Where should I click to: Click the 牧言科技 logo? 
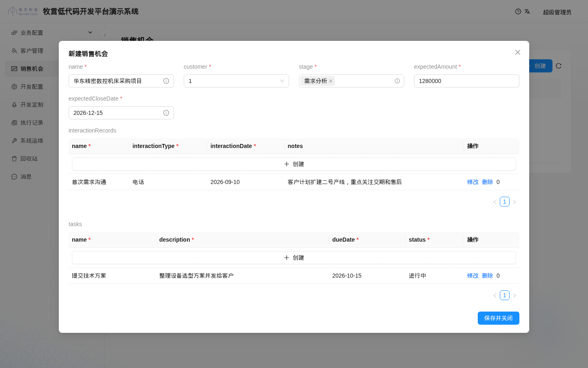[x=23, y=11]
